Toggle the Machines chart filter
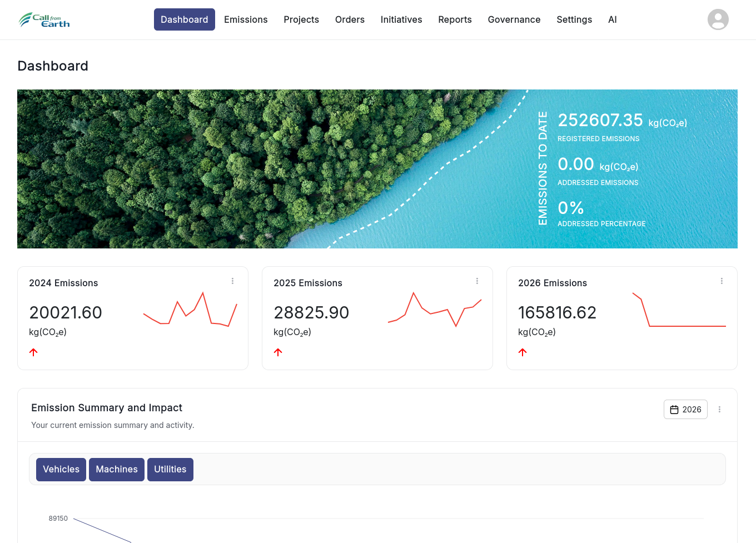This screenshot has height=543, width=756. pos(117,470)
